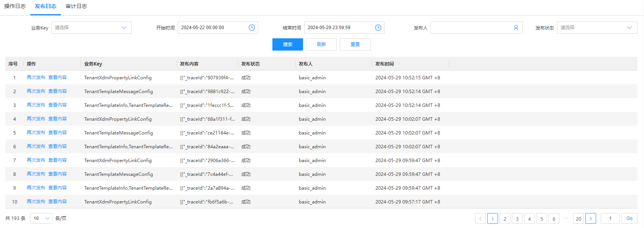This screenshot has height=228, width=644.
Task: Click the 共 193 条 total count
Action: (x=15, y=218)
